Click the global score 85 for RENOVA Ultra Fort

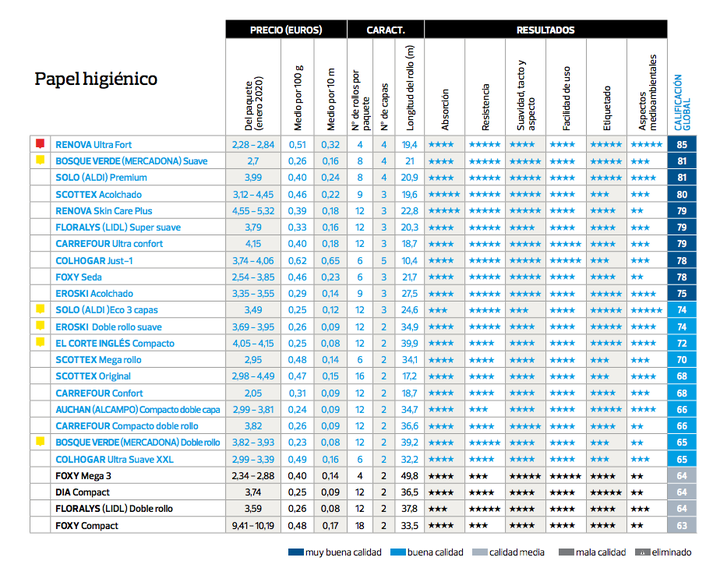(682, 144)
